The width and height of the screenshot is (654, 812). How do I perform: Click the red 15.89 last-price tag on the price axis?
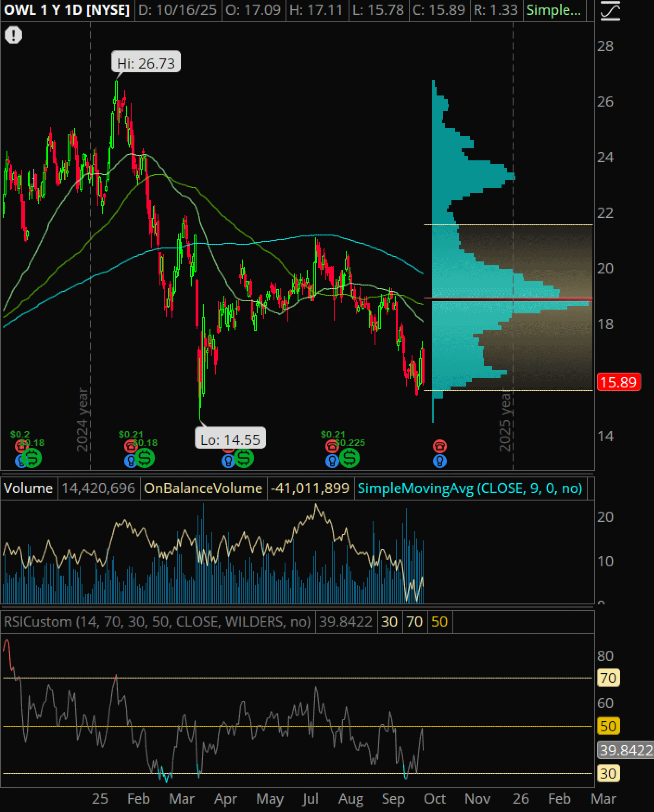619,382
